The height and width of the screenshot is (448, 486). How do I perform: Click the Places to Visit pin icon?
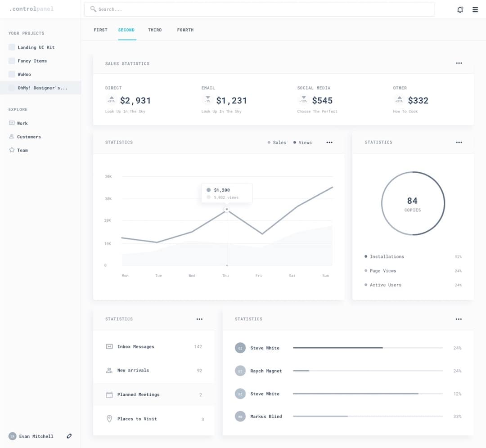[108, 418]
